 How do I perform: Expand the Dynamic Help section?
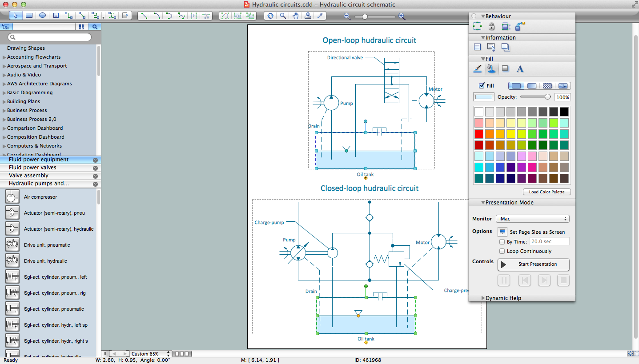pyautogui.click(x=483, y=298)
